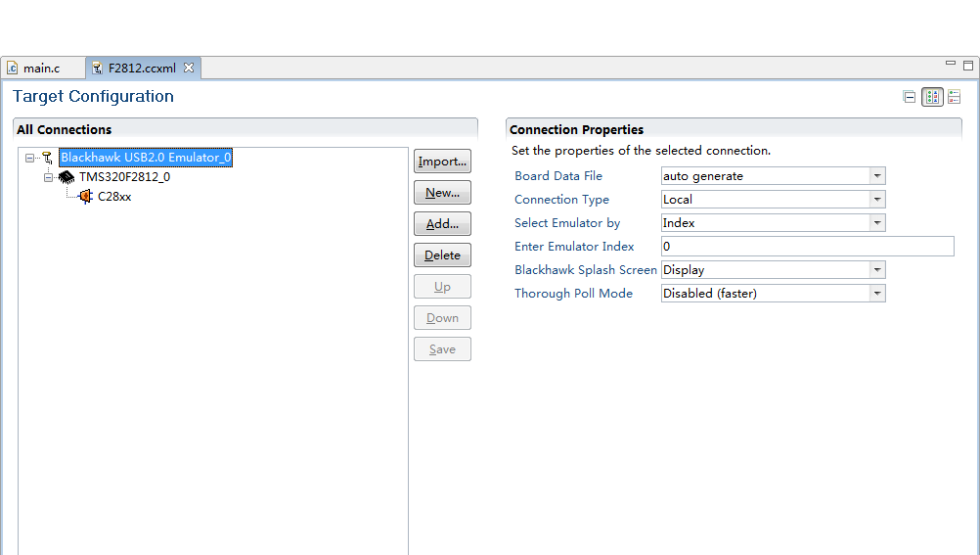Viewport: 980px width, 555px height.
Task: Click the Blackhawk Splash Screen label
Action: click(x=586, y=270)
